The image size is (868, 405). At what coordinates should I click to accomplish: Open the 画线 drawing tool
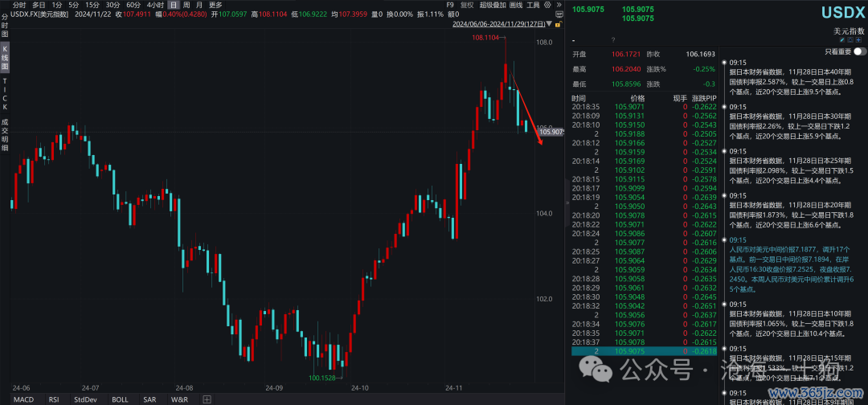(x=516, y=5)
